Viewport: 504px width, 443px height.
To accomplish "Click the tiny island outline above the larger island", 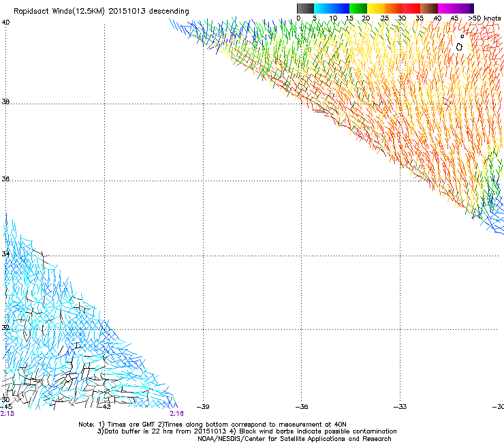I will pos(462,36).
